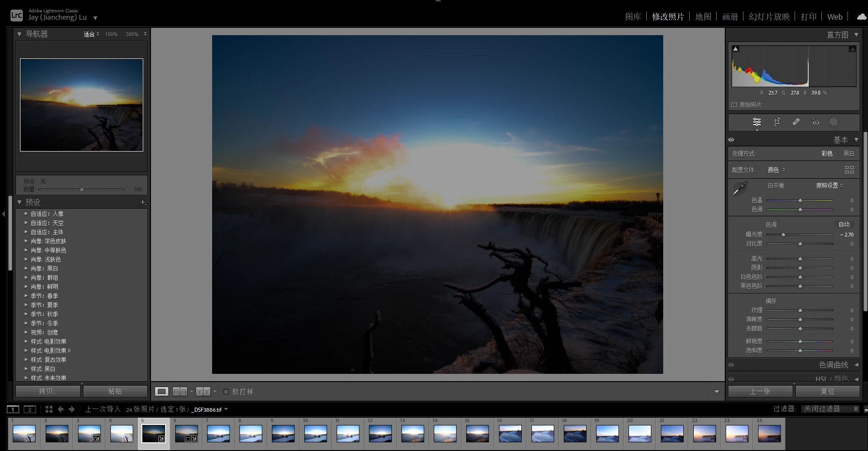Activate the Crop Overlay tool

[x=777, y=122]
